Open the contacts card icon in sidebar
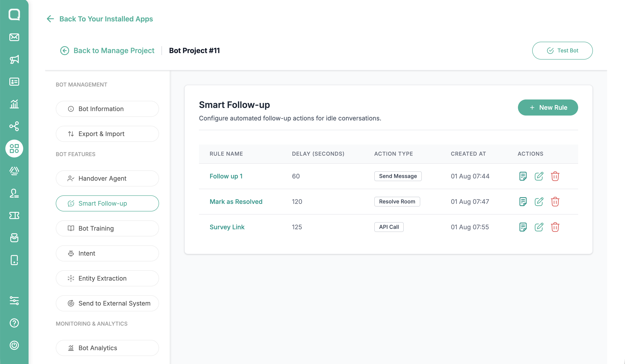 point(14,82)
